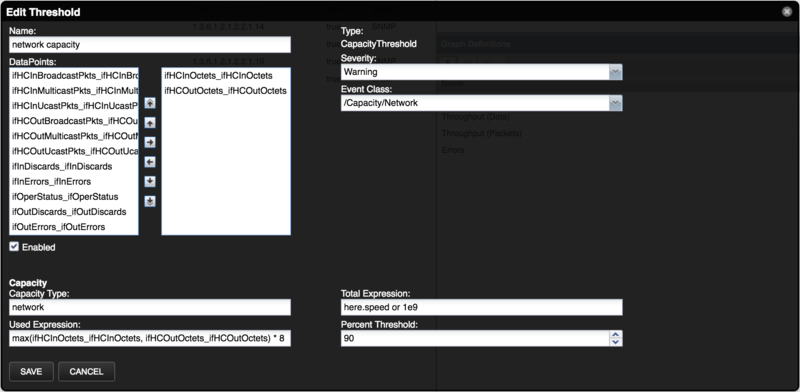The width and height of the screenshot is (800, 392).
Task: Close the Edit Threshold dialog
Action: point(787,12)
